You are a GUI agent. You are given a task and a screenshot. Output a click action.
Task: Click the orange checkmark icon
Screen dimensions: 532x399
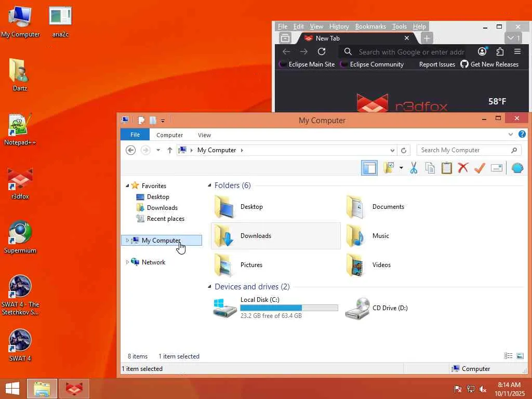coord(480,168)
